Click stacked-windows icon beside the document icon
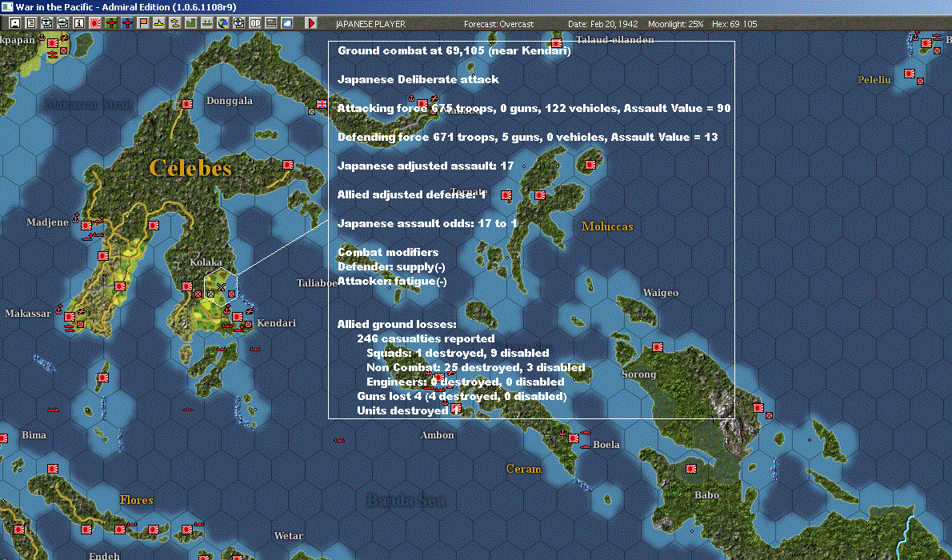This screenshot has height=560, width=952. click(x=46, y=23)
